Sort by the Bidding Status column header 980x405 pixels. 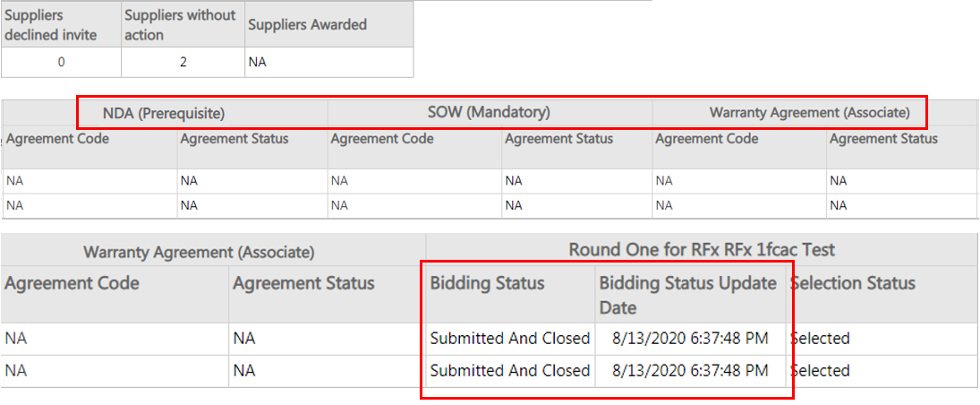[x=487, y=283]
